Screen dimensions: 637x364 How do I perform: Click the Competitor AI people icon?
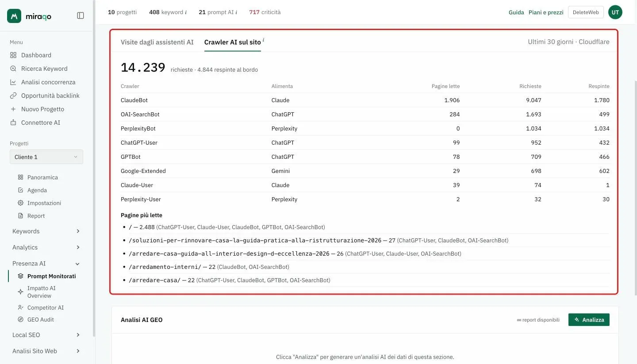pyautogui.click(x=20, y=307)
